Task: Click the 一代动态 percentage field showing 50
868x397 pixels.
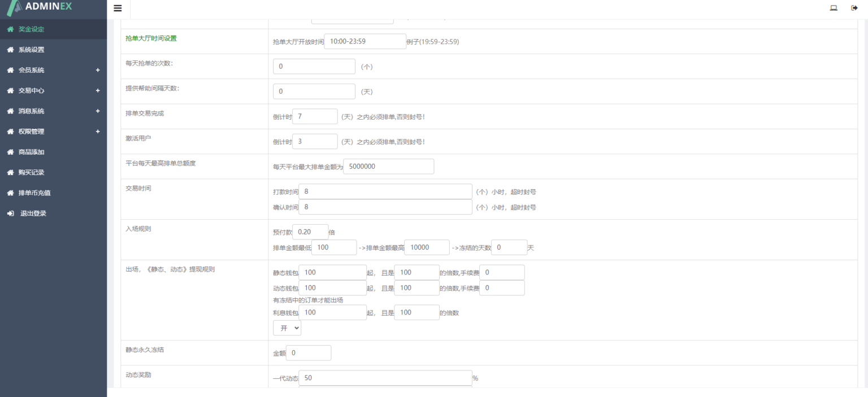Action: (385, 377)
